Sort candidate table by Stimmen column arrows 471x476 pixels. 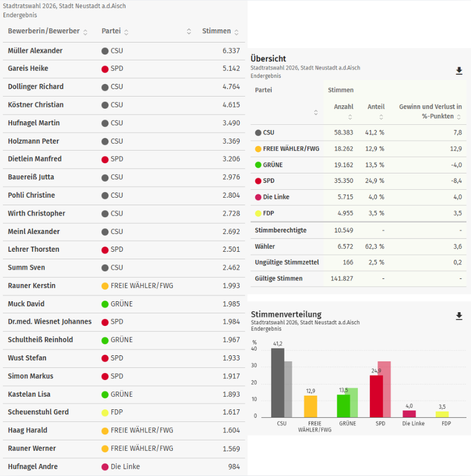pyautogui.click(x=236, y=32)
